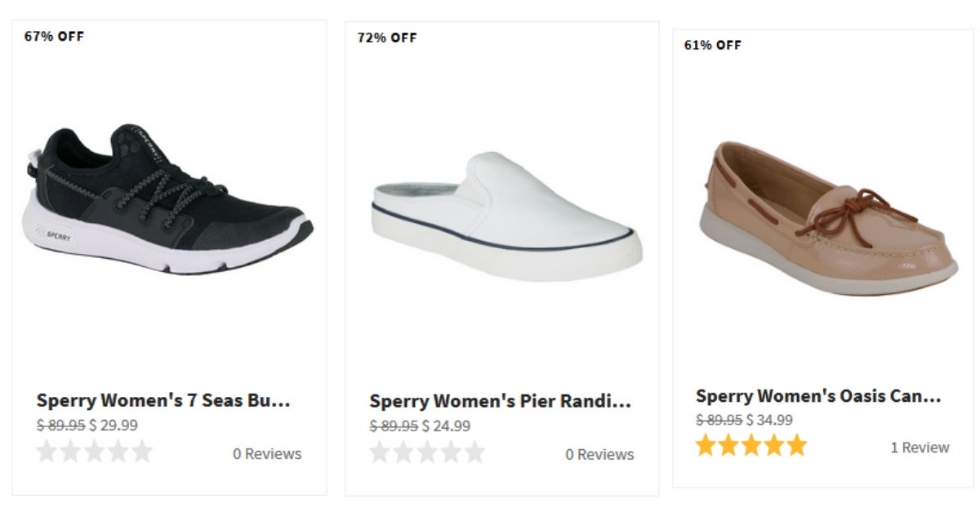Click first empty star under 7 Seas sneaker
Image resolution: width=980 pixels, height=517 pixels.
(x=47, y=452)
